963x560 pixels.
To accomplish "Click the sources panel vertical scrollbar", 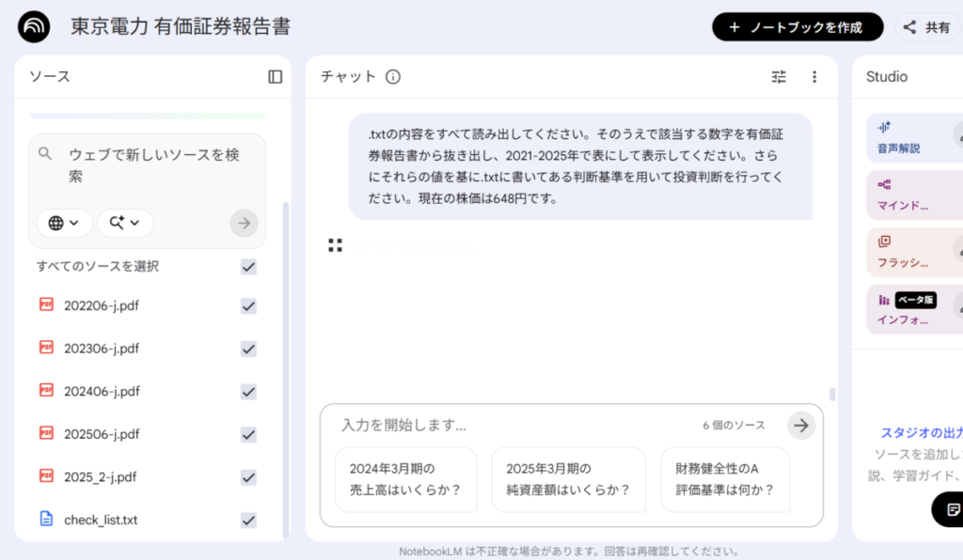I will [x=286, y=366].
